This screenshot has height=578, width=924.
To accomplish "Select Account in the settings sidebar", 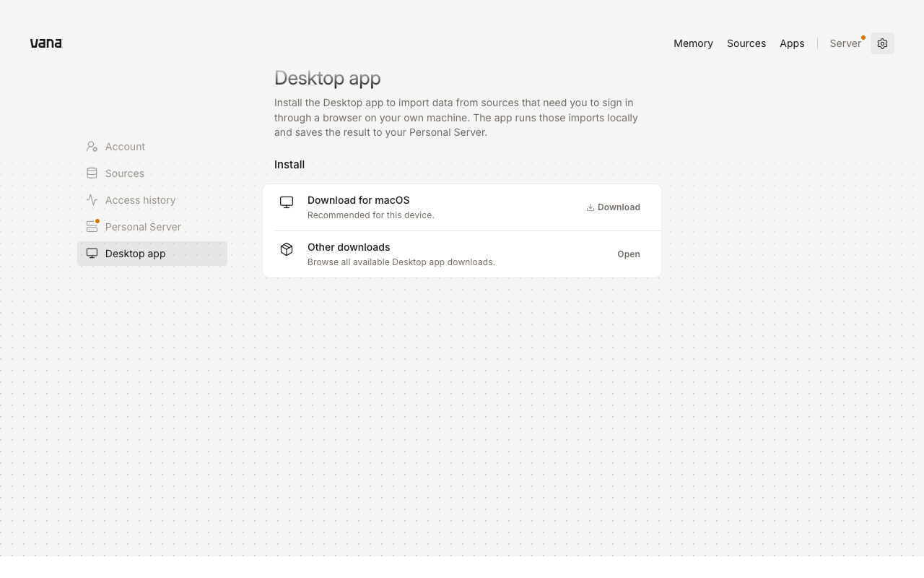I will [152, 147].
